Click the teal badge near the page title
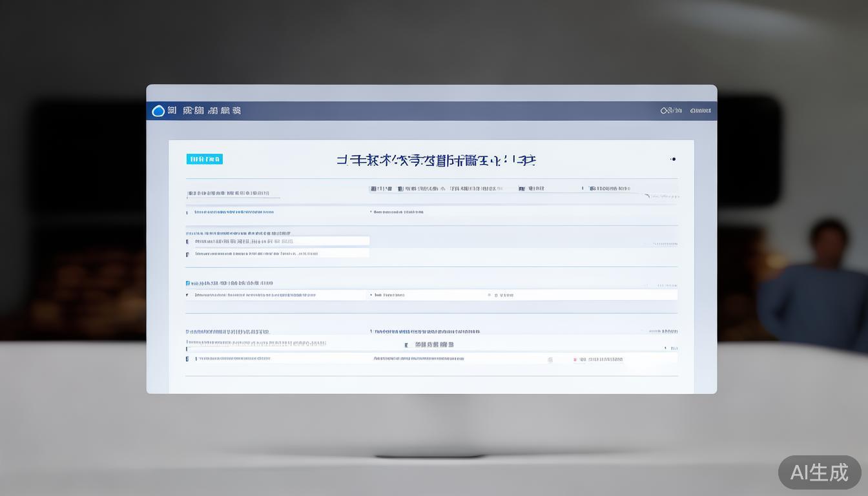 point(205,159)
